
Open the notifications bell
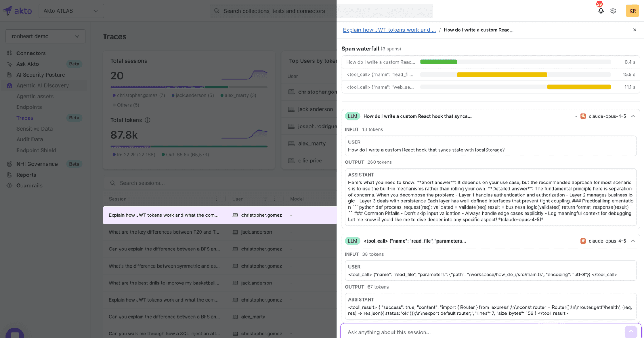(x=601, y=11)
